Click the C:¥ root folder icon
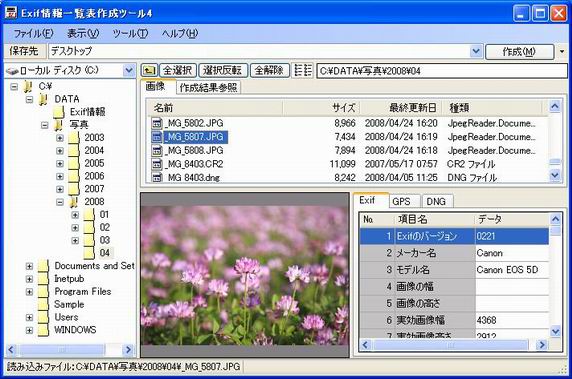This screenshot has height=379, width=572. tap(28, 86)
